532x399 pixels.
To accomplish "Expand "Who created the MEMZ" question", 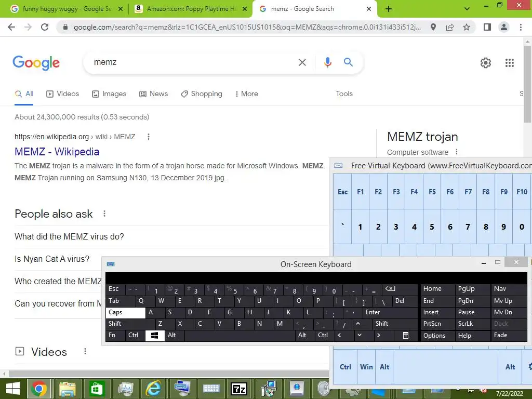I will coord(58,281).
